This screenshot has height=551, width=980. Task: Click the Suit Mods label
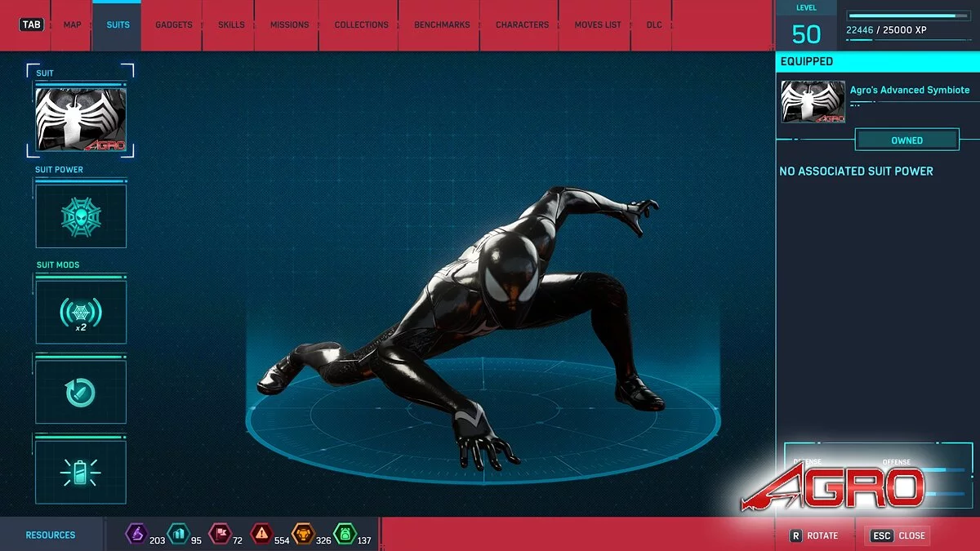point(58,265)
